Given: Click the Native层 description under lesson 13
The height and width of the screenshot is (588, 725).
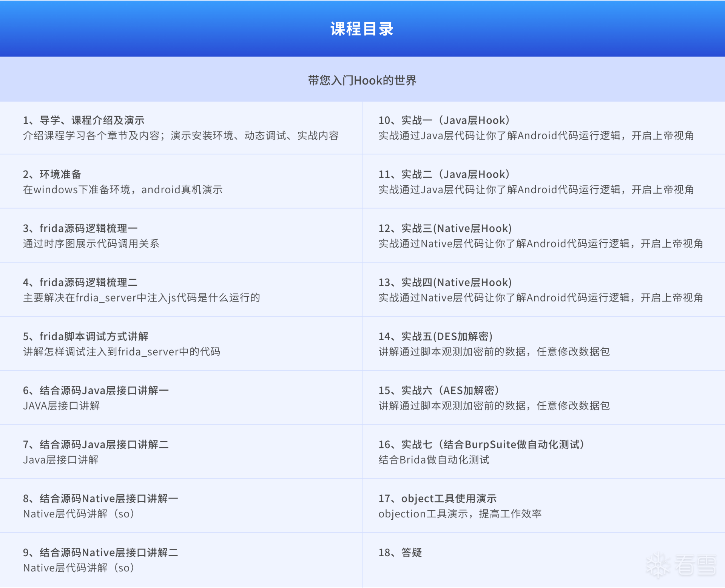Looking at the screenshot, I should pos(541,297).
